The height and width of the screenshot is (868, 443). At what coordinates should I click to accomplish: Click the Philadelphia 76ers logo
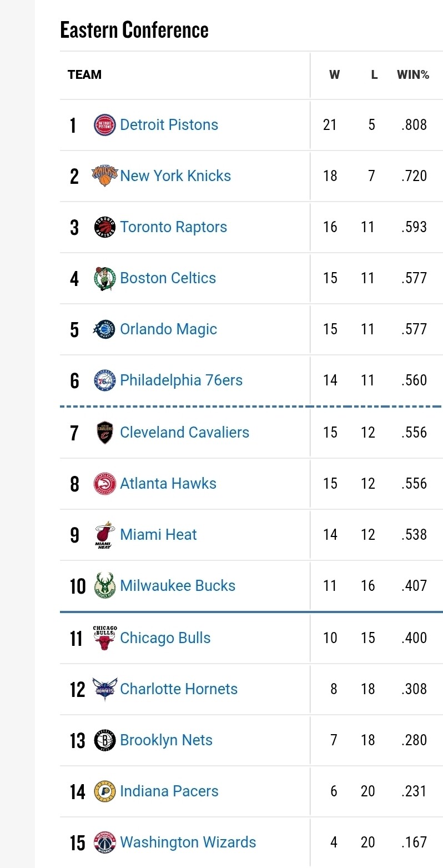point(104,380)
